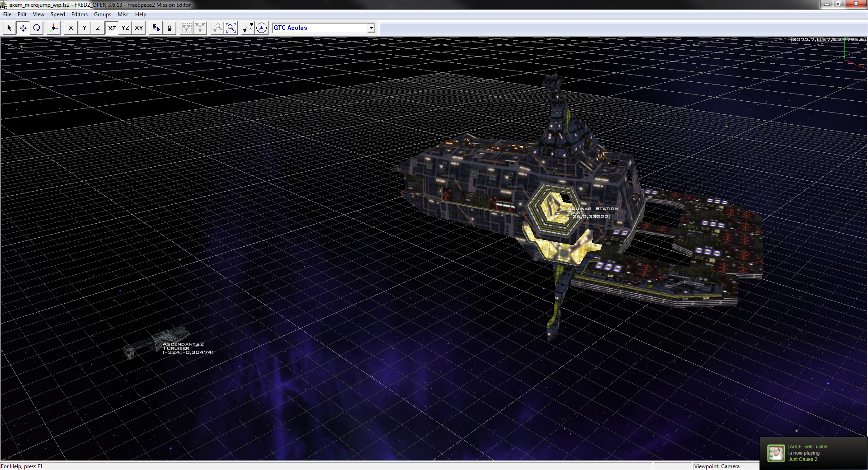Click the Steam notification avatar
Image resolution: width=868 pixels, height=470 pixels.
776,453
